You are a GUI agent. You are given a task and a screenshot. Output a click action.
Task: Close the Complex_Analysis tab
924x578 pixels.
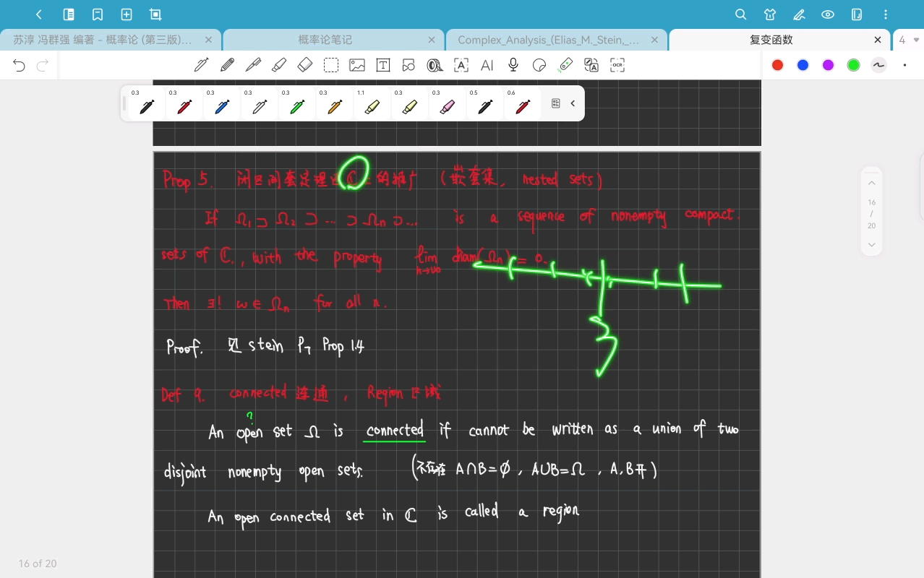click(654, 40)
